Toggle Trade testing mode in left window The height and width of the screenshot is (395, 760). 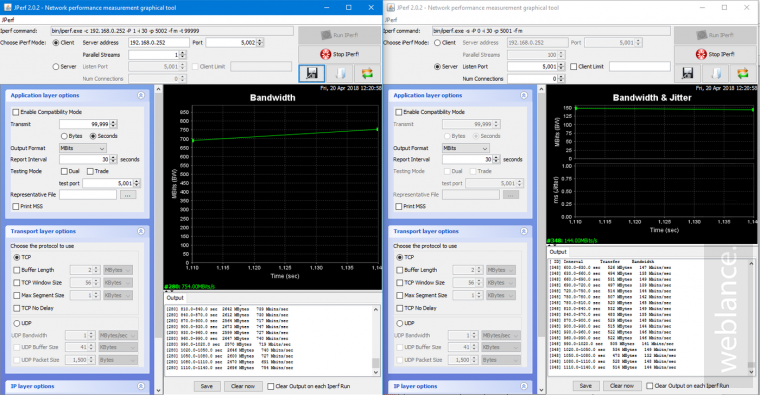[90, 171]
